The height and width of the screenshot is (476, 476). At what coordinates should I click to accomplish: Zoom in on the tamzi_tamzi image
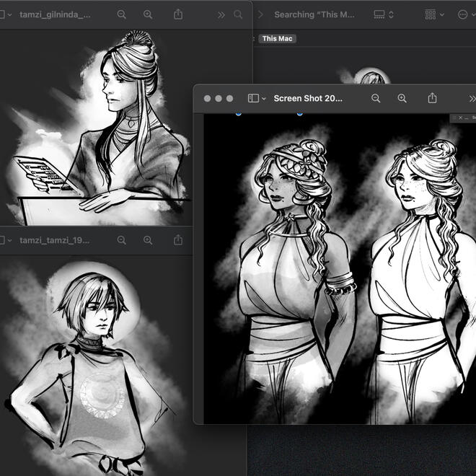pos(148,240)
